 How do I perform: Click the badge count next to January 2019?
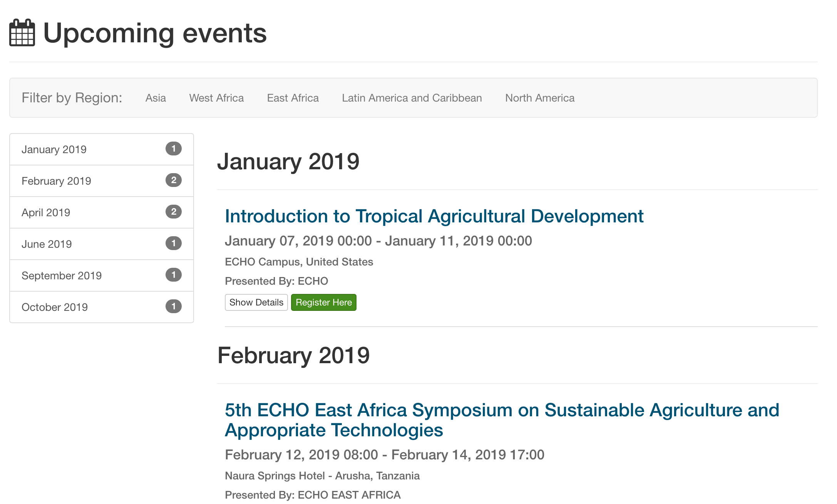pyautogui.click(x=174, y=149)
